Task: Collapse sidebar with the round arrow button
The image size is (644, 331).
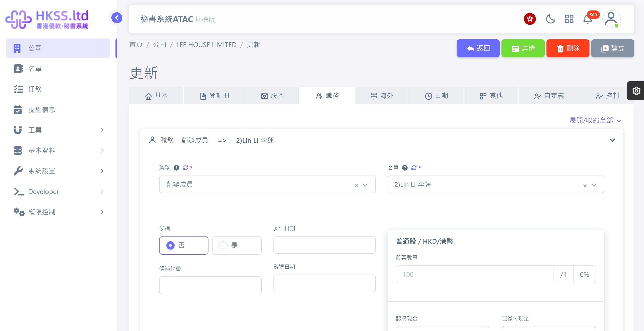Action: pos(117,18)
